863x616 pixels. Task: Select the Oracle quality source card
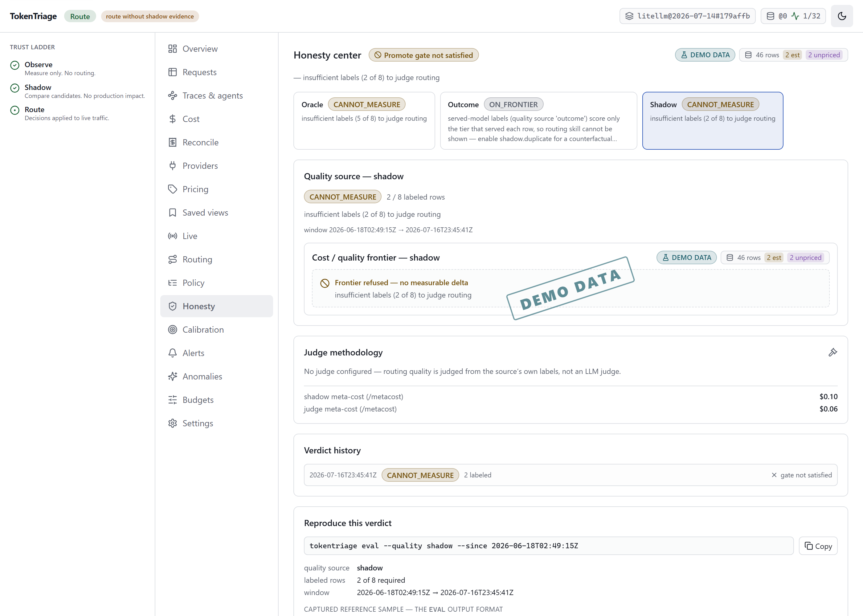point(364,121)
